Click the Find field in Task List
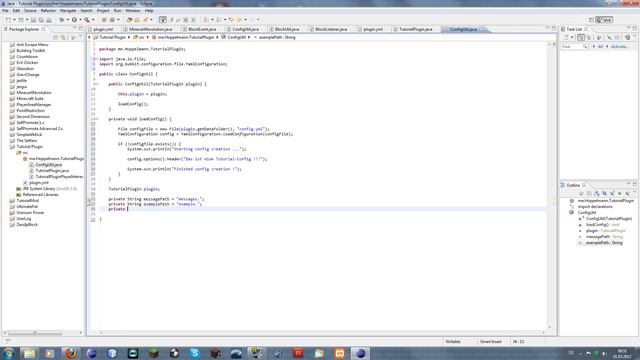The width and height of the screenshot is (640, 360). (574, 47)
